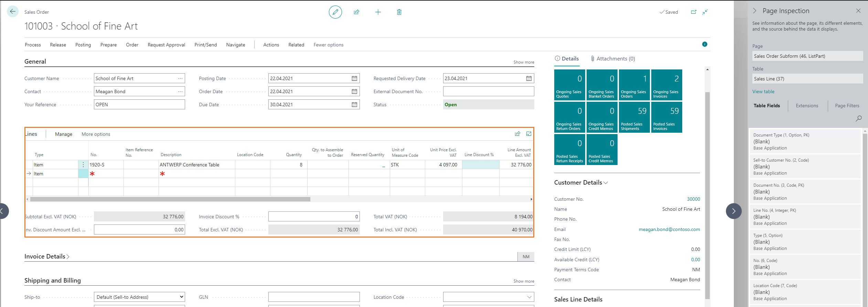Image resolution: width=868 pixels, height=307 pixels.
Task: Click the search icon in Page Inspection
Action: pos(859,118)
